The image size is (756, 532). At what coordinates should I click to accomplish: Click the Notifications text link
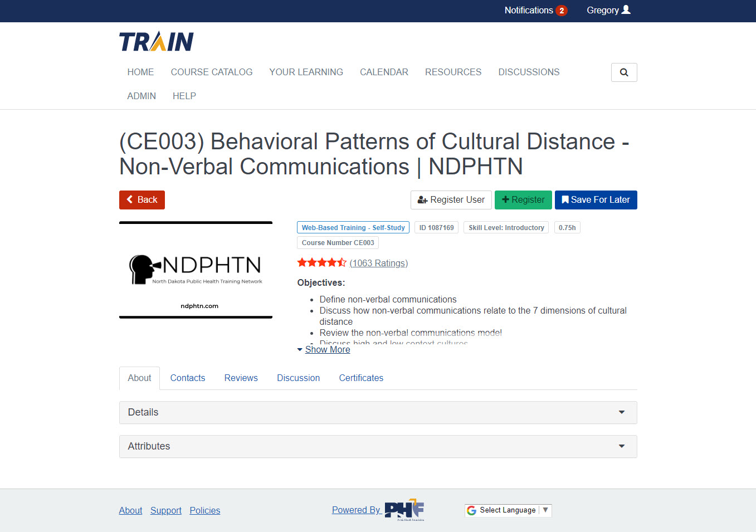(529, 10)
